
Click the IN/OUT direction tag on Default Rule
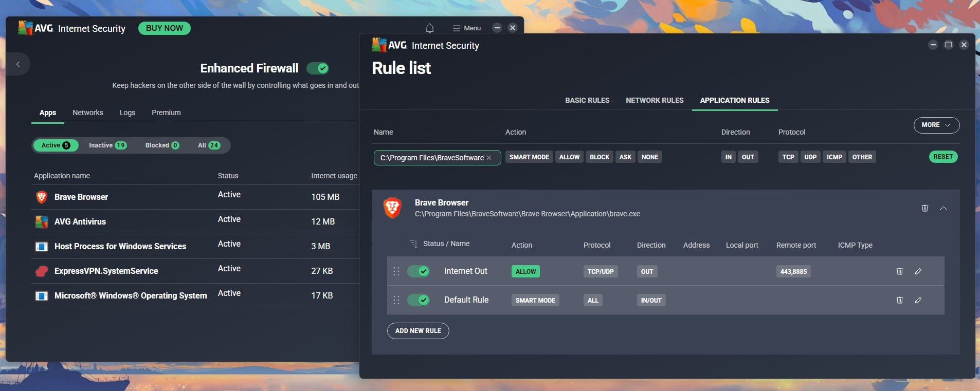point(651,300)
